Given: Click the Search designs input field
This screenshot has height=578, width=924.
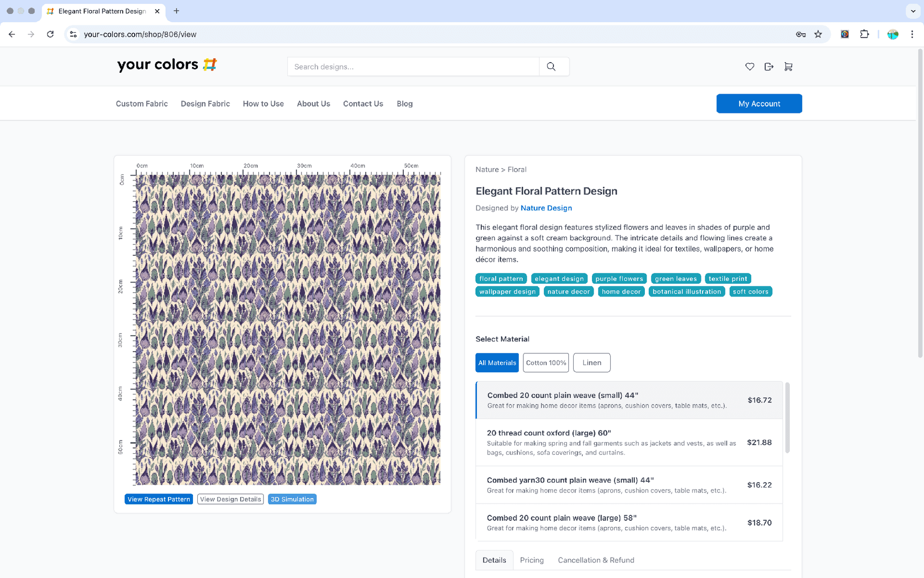Looking at the screenshot, I should (x=413, y=67).
